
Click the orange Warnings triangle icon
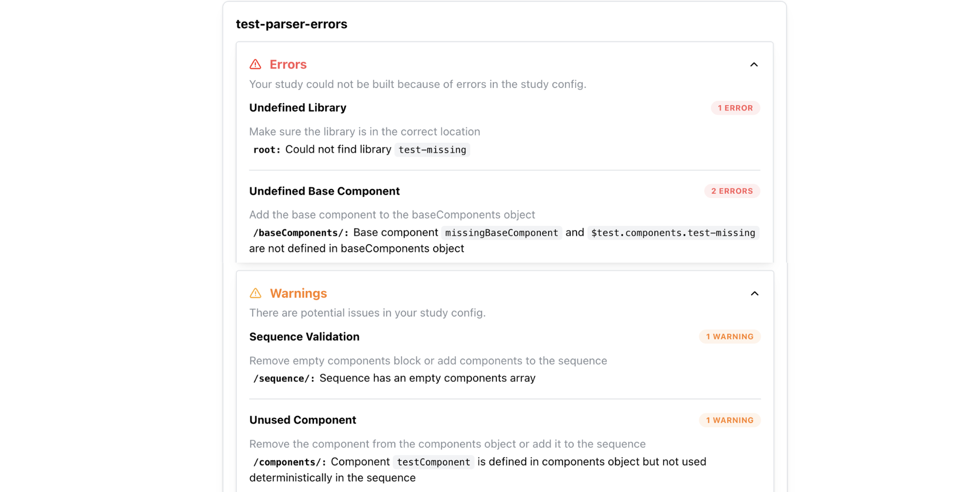[256, 293]
